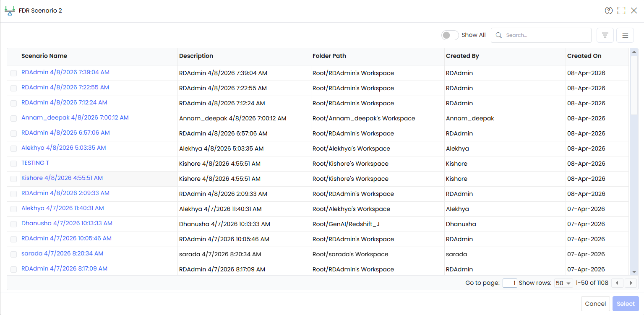Sort by Scenario Name column header
This screenshot has height=315, width=644.
click(x=44, y=56)
